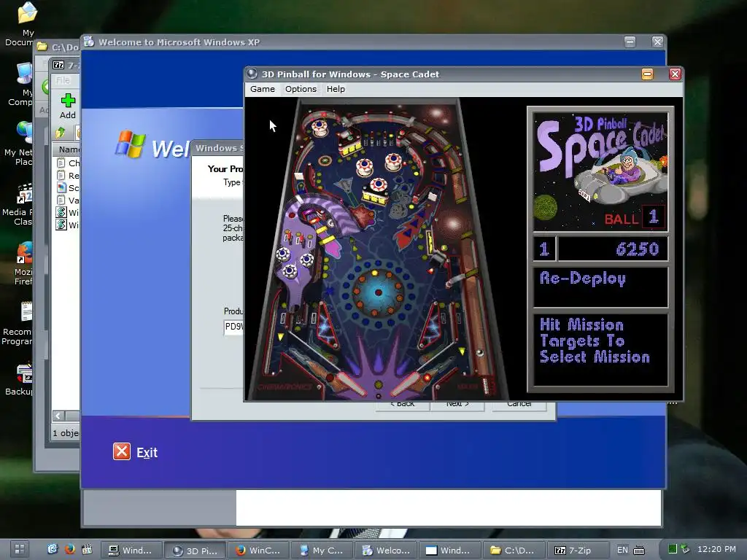Click the Add button in 7-Zip
The height and width of the screenshot is (560, 747).
pyautogui.click(x=68, y=106)
